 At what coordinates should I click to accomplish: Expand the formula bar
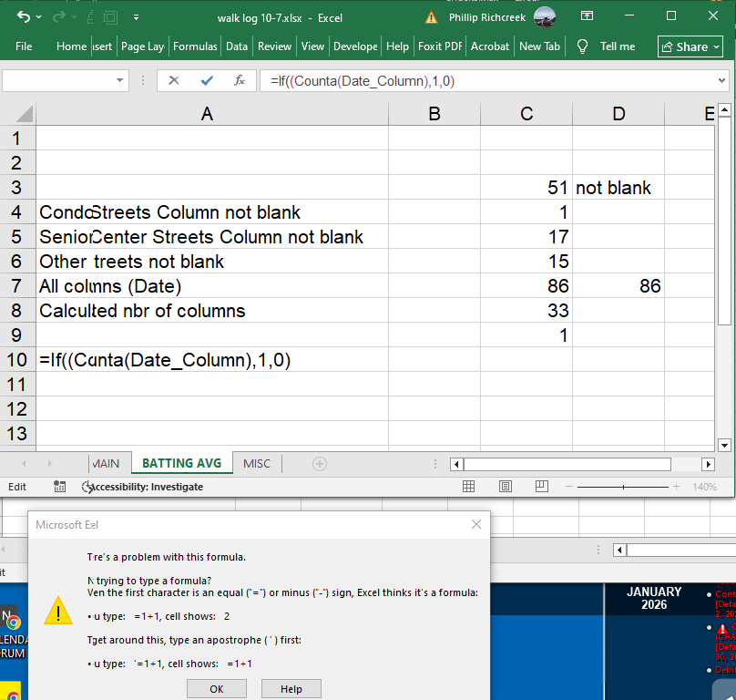click(x=722, y=81)
